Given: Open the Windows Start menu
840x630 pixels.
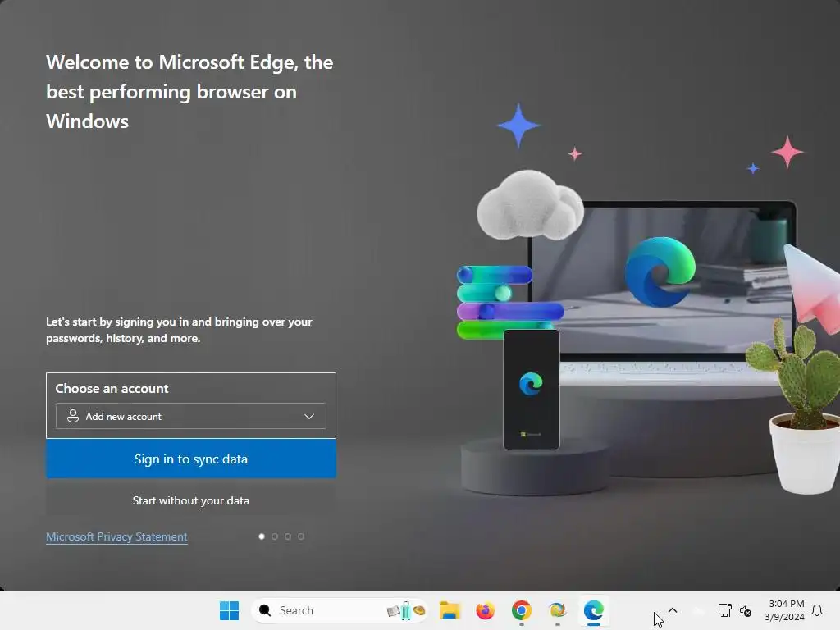Looking at the screenshot, I should click(x=230, y=610).
